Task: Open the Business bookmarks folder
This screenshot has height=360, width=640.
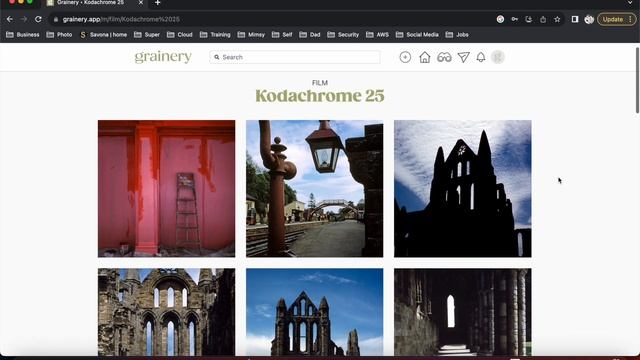Action: [x=23, y=35]
